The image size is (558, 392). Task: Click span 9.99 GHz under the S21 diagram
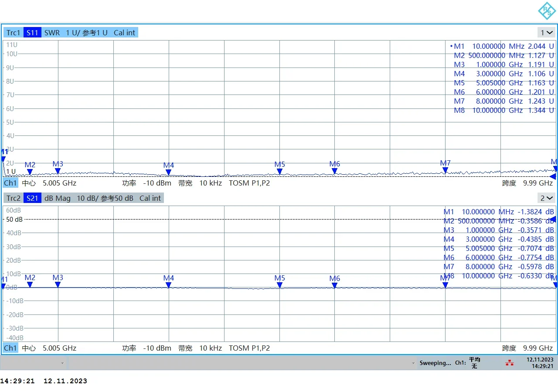(538, 348)
